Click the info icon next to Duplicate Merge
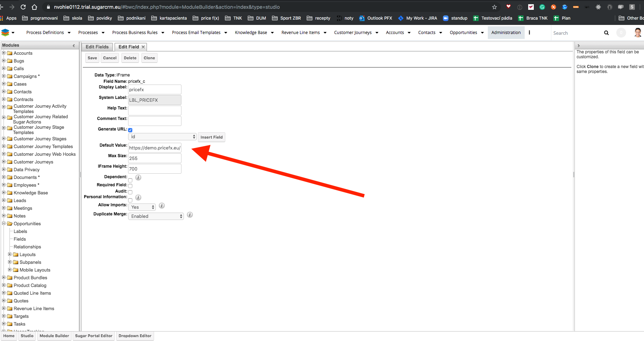The height and width of the screenshot is (341, 644). (190, 215)
